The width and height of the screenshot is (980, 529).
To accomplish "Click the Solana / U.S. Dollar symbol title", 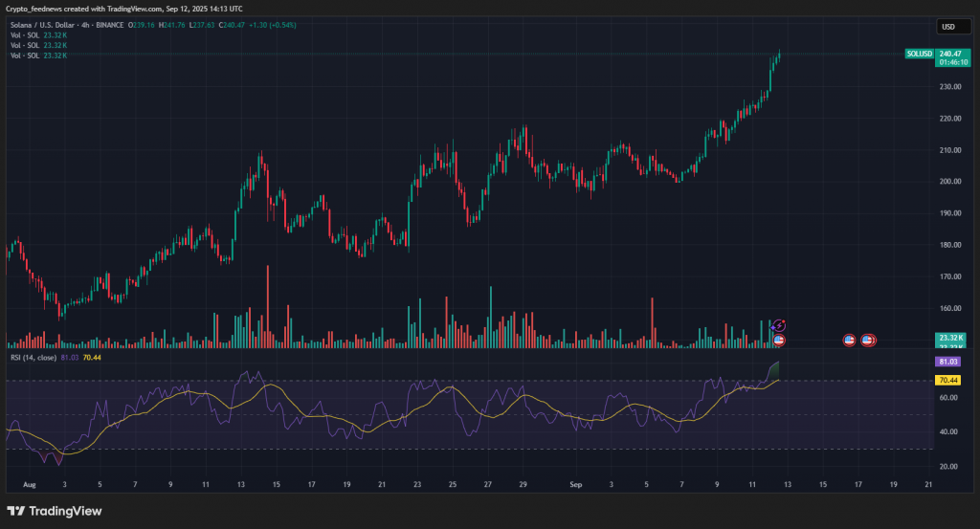I will (x=56, y=26).
